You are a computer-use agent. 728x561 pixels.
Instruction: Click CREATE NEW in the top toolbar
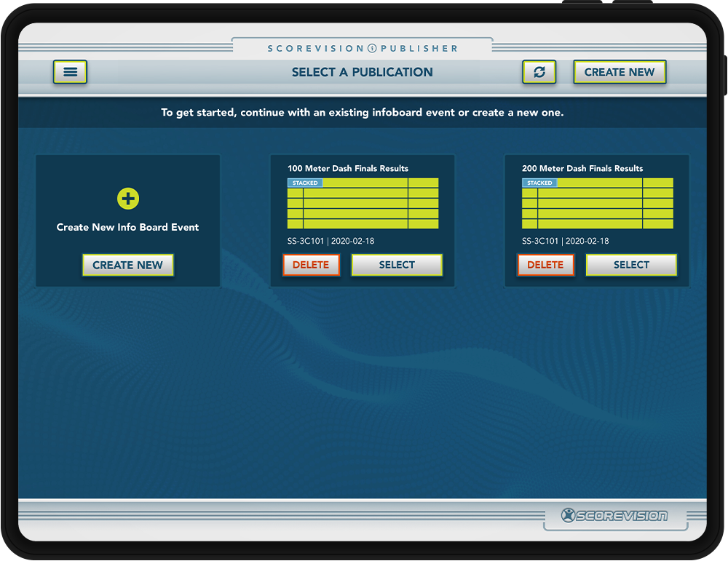pyautogui.click(x=620, y=71)
